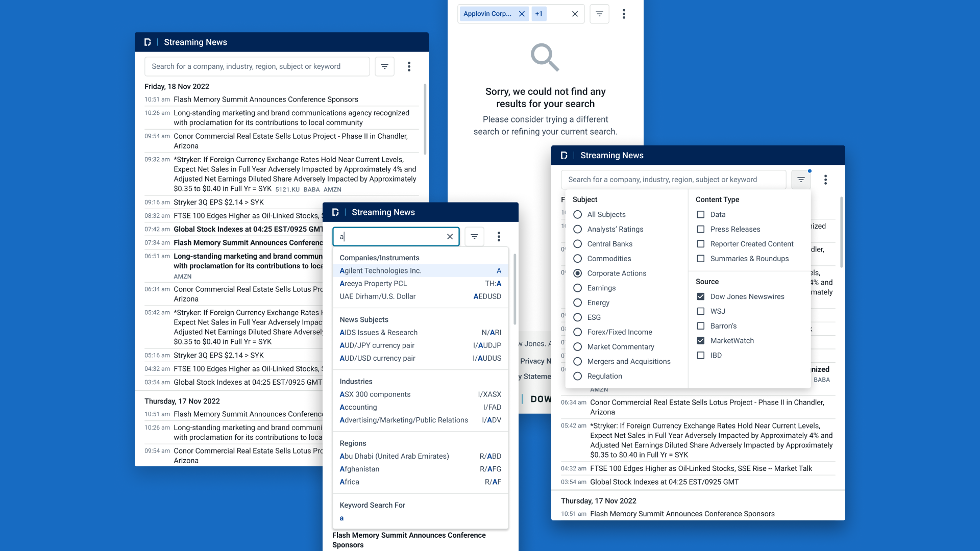Open kebab menu in left Streaming News window
Image resolution: width=980 pixels, height=551 pixels.
coord(409,66)
